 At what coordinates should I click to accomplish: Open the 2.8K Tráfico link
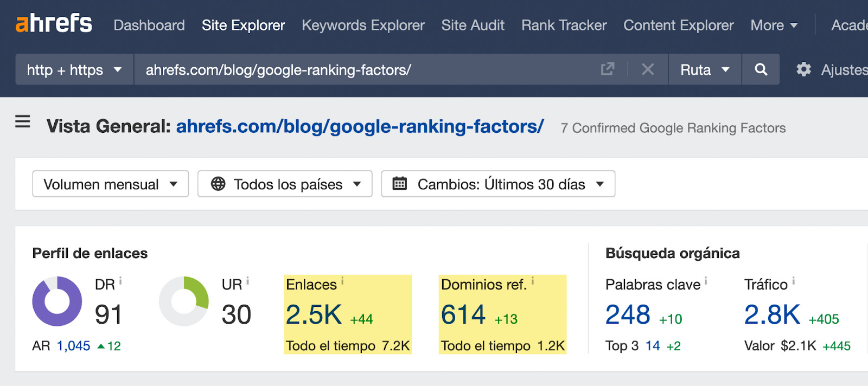tap(772, 314)
